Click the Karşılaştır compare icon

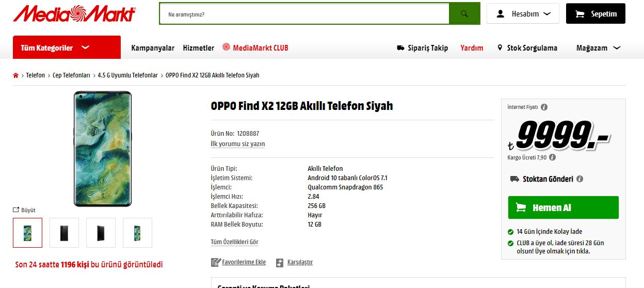coord(280,263)
